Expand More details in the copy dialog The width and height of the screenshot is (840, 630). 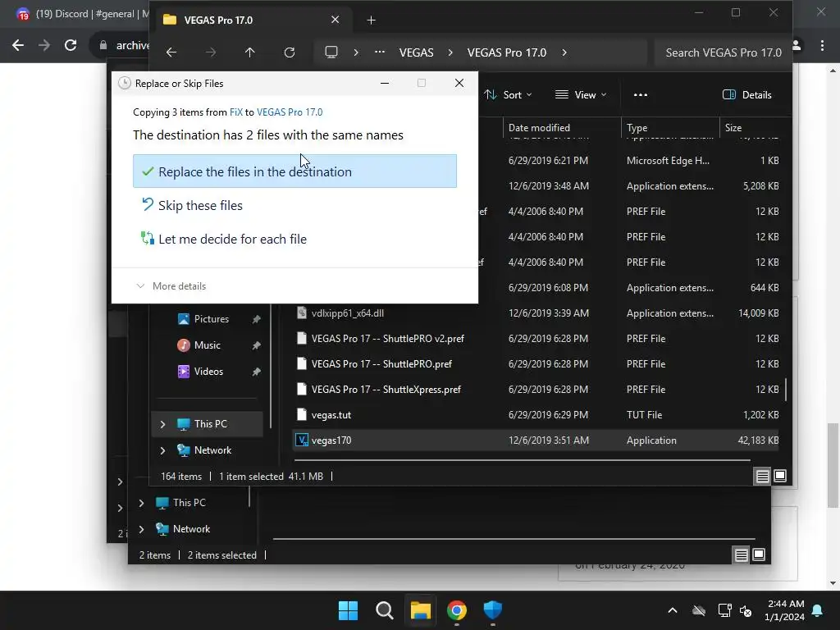pos(171,286)
